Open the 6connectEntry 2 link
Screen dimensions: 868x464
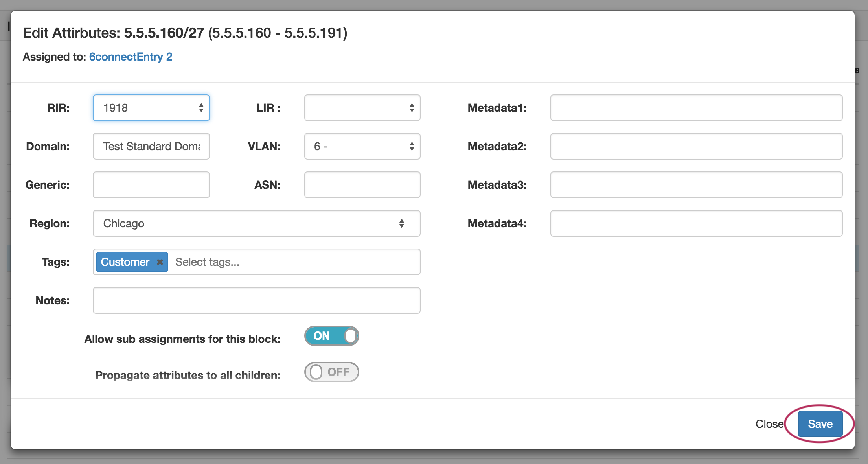(x=131, y=57)
